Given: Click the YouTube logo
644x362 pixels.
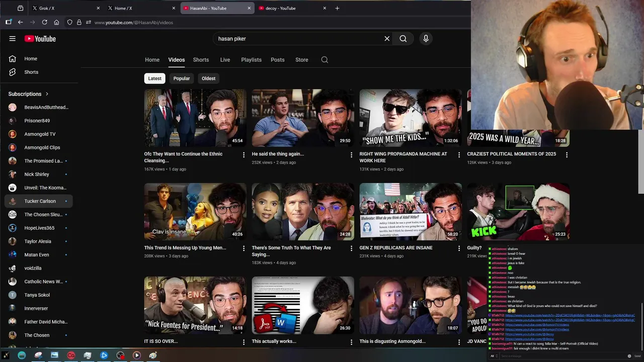Looking at the screenshot, I should pyautogui.click(x=40, y=39).
